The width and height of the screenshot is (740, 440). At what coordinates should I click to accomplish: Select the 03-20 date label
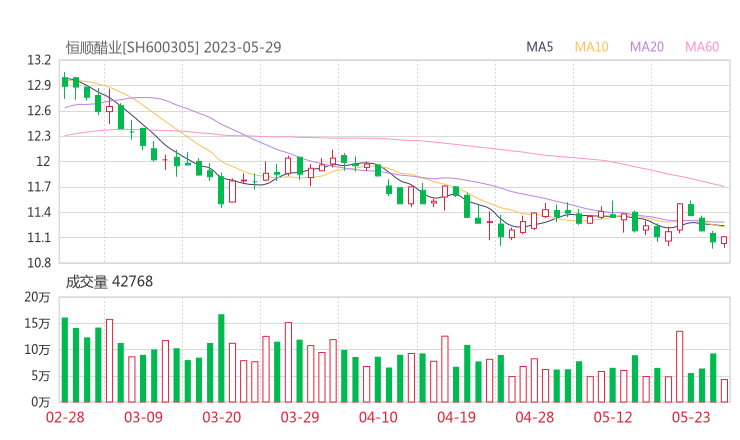(222, 417)
